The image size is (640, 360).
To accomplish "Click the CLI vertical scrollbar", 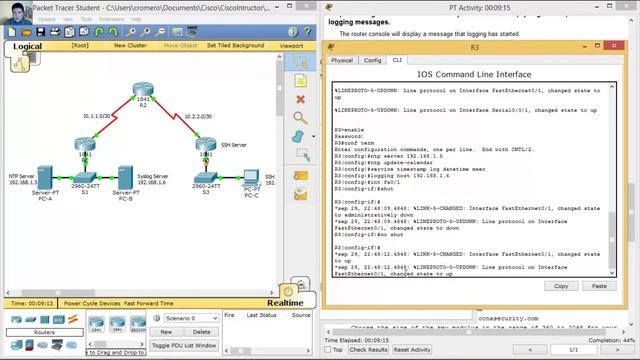I will click(612, 241).
